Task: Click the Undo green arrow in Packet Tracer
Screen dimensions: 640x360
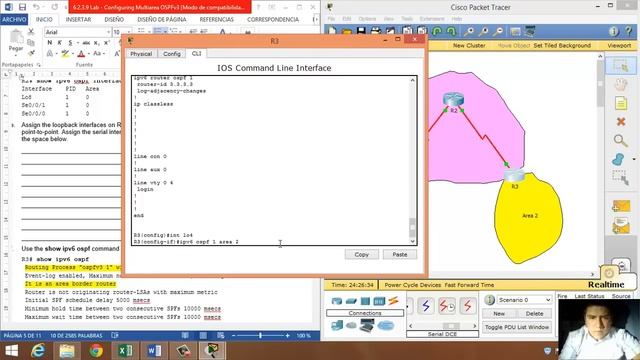Action: [437, 31]
